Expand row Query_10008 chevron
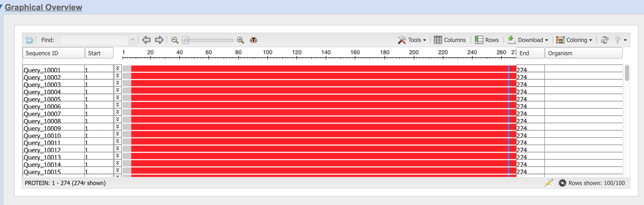Screen dimensions: 644x205 point(118,119)
